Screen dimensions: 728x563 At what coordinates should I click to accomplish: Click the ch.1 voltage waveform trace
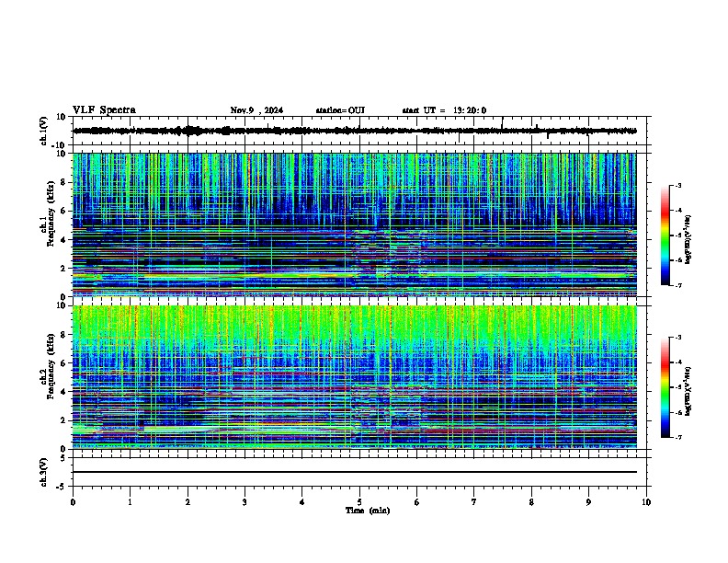[x=355, y=131]
